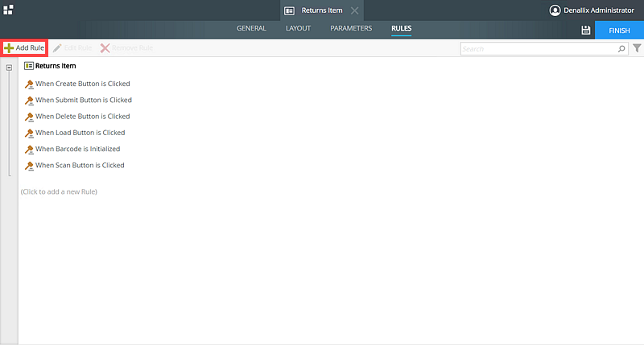Click the Returns Item view icon in tree
The width and height of the screenshot is (644, 345).
[x=29, y=66]
